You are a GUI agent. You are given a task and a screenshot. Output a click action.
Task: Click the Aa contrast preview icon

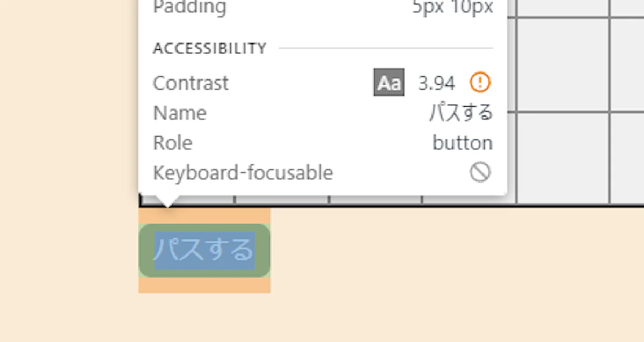point(388,82)
